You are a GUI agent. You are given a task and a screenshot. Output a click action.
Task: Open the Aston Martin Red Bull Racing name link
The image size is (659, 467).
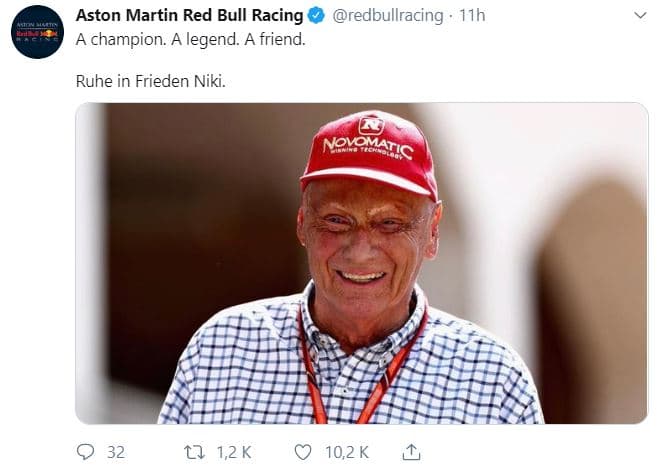click(190, 16)
